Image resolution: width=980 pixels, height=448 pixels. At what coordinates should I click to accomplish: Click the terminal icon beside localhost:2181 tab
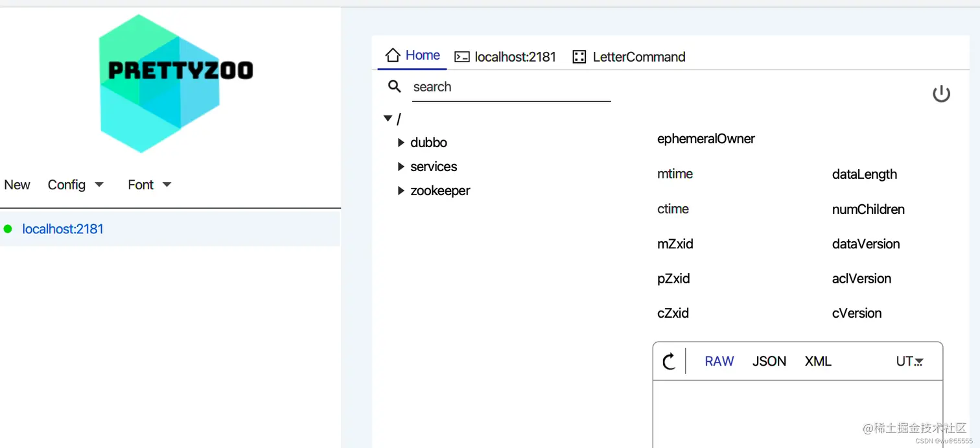click(x=461, y=56)
